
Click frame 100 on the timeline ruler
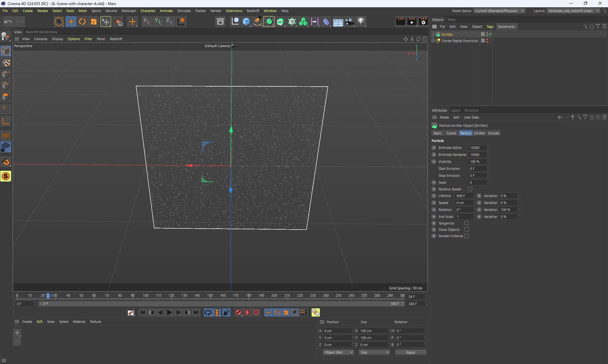(146, 296)
